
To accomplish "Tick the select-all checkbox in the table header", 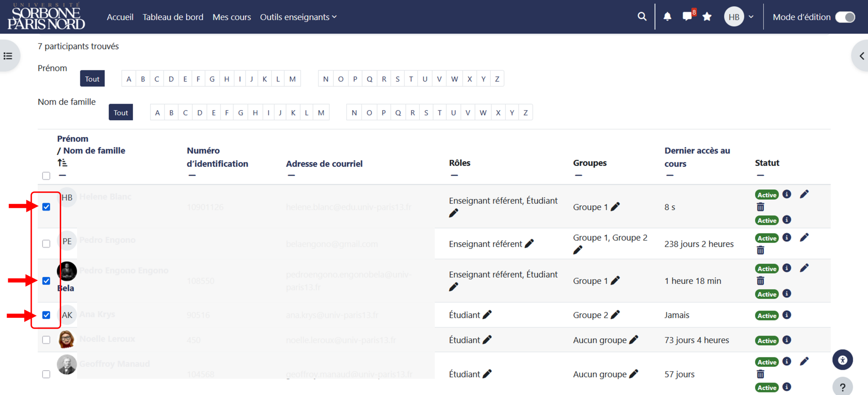I will (x=46, y=176).
